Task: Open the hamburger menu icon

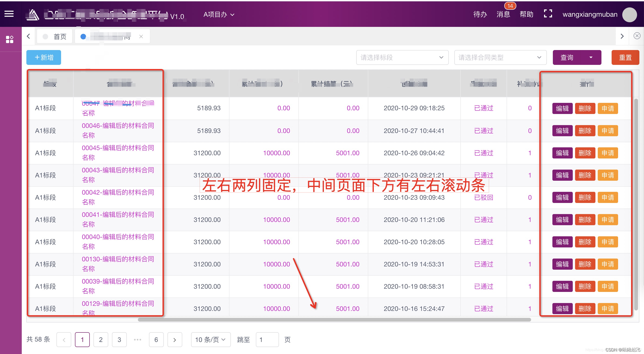Action: pos(9,14)
